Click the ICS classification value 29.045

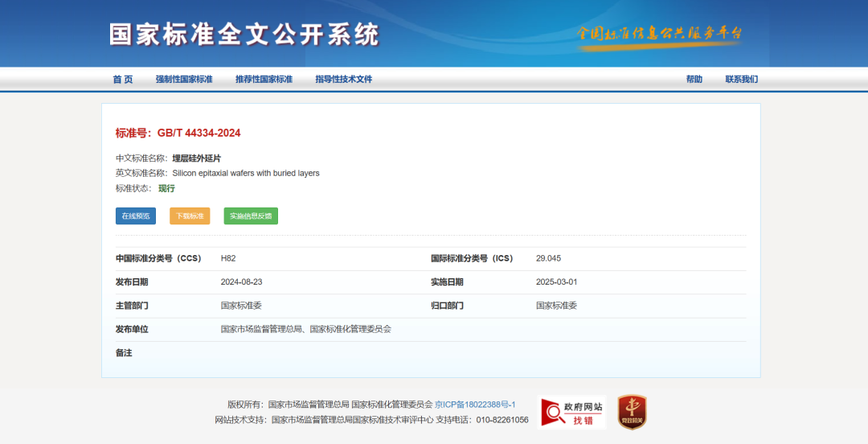point(548,258)
